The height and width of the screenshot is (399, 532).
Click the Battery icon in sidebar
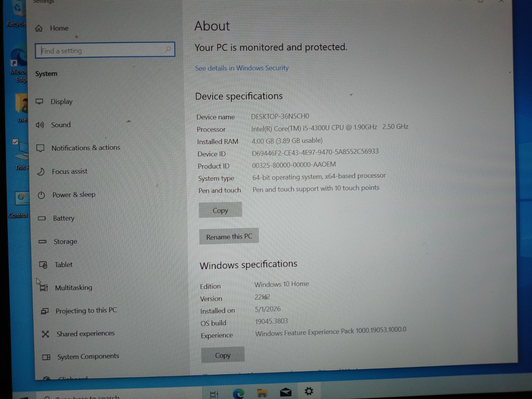(x=42, y=218)
